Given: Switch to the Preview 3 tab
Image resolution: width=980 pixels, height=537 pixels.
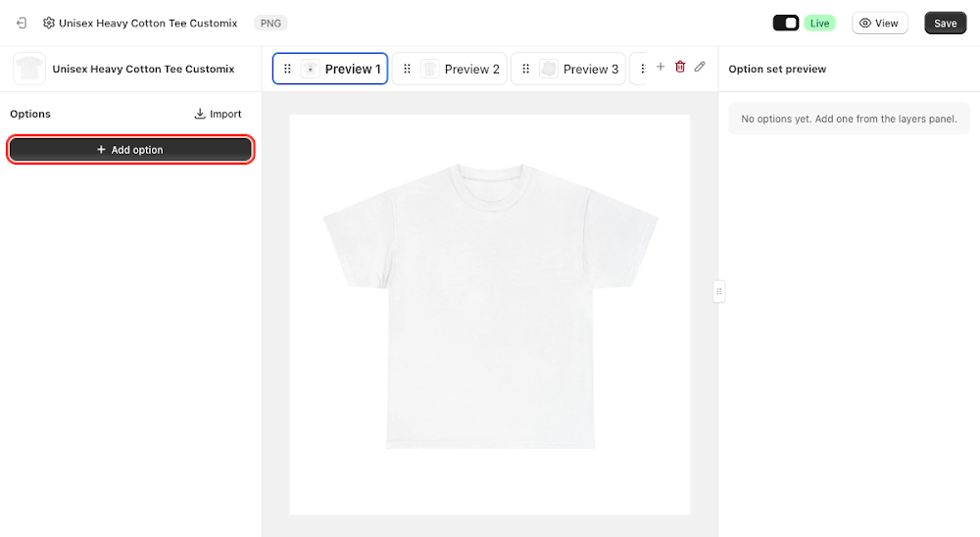Looking at the screenshot, I should pos(568,69).
